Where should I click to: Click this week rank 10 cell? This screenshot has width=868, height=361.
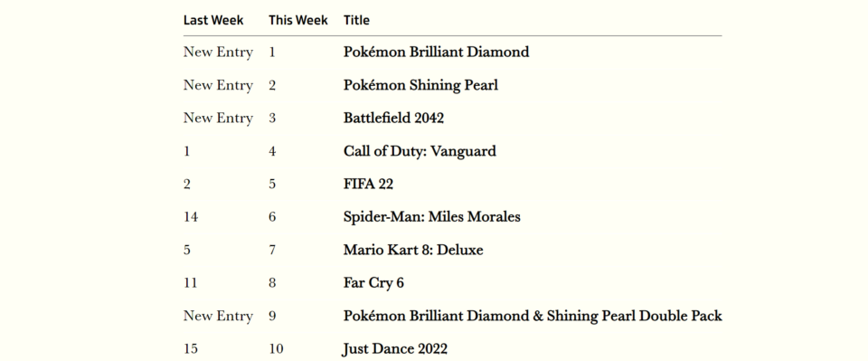277,349
